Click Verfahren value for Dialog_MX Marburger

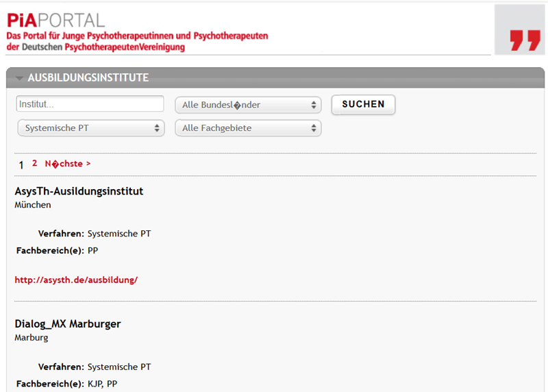(x=119, y=367)
